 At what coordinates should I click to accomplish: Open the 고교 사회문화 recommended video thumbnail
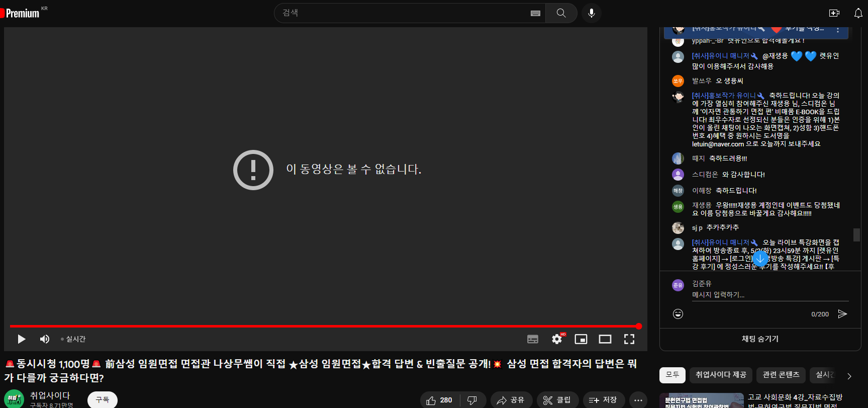702,400
